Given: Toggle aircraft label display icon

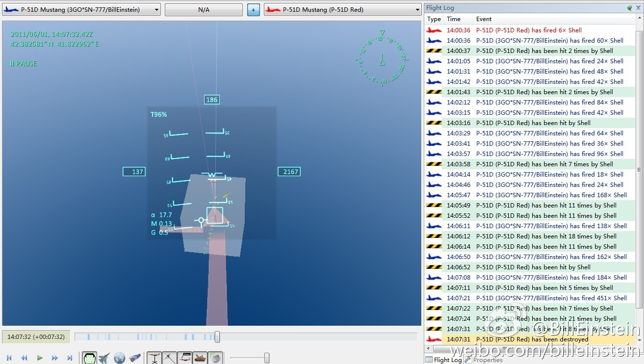Looking at the screenshot, I should pyautogui.click(x=184, y=358).
